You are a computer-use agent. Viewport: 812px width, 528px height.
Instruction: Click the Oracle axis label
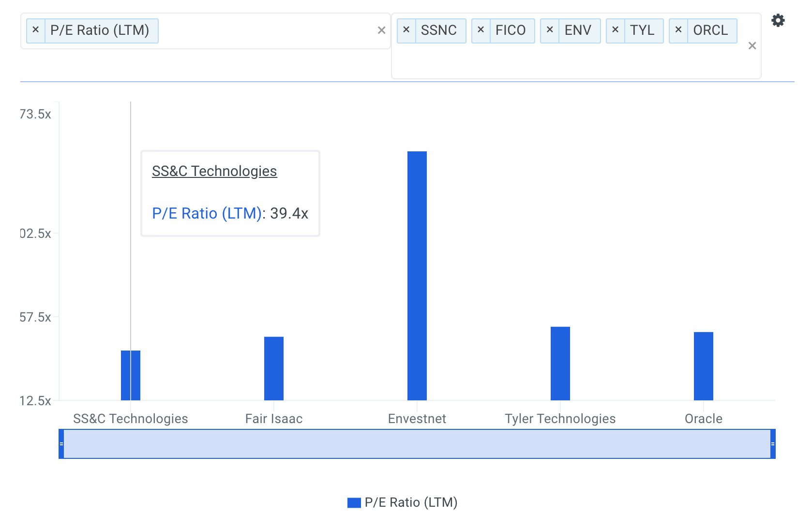click(704, 419)
